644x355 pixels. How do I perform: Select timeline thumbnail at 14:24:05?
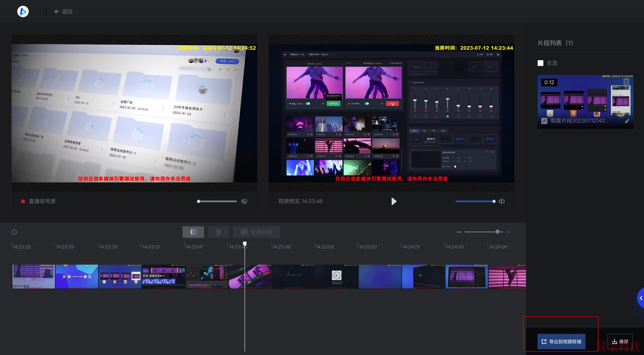coord(467,276)
